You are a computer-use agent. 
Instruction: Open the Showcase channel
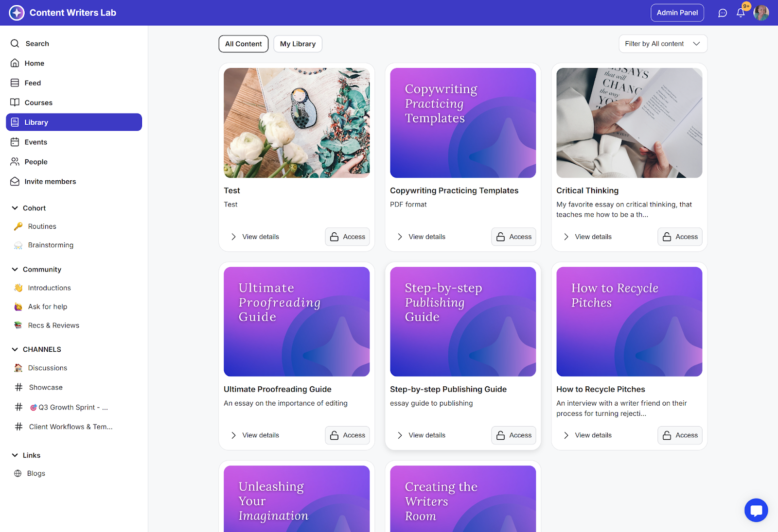pyautogui.click(x=46, y=387)
